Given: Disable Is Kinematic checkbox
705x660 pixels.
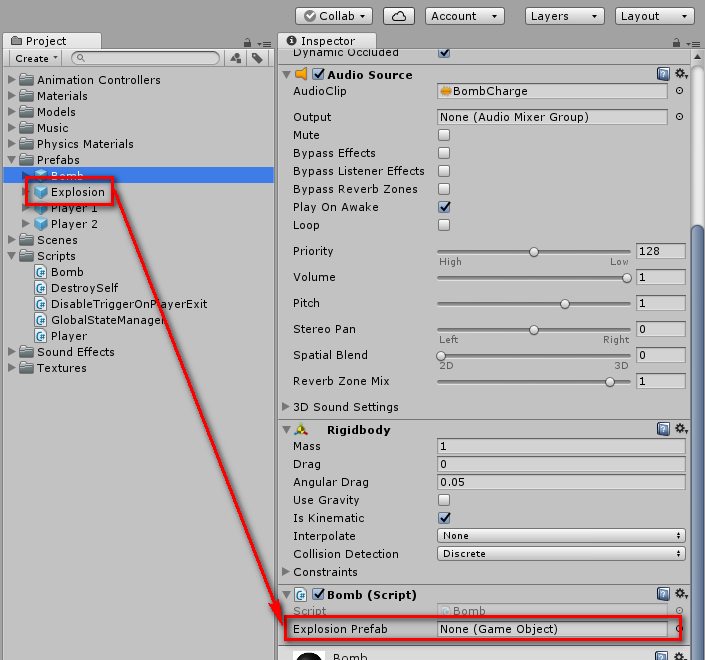Looking at the screenshot, I should 444,518.
